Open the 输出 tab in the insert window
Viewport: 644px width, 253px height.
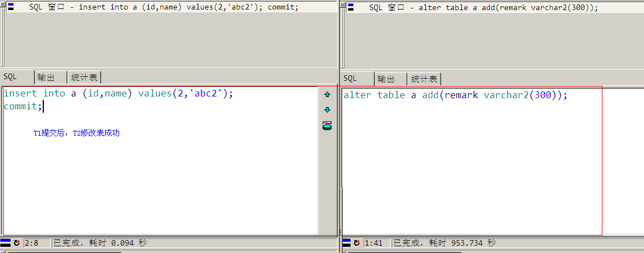point(51,77)
